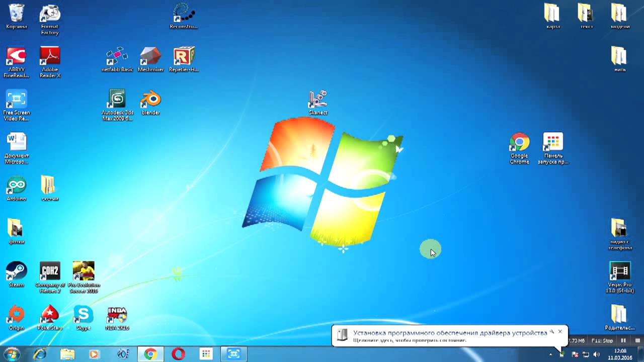
Task: Open the volume speaker tray icon
Action: click(597, 354)
